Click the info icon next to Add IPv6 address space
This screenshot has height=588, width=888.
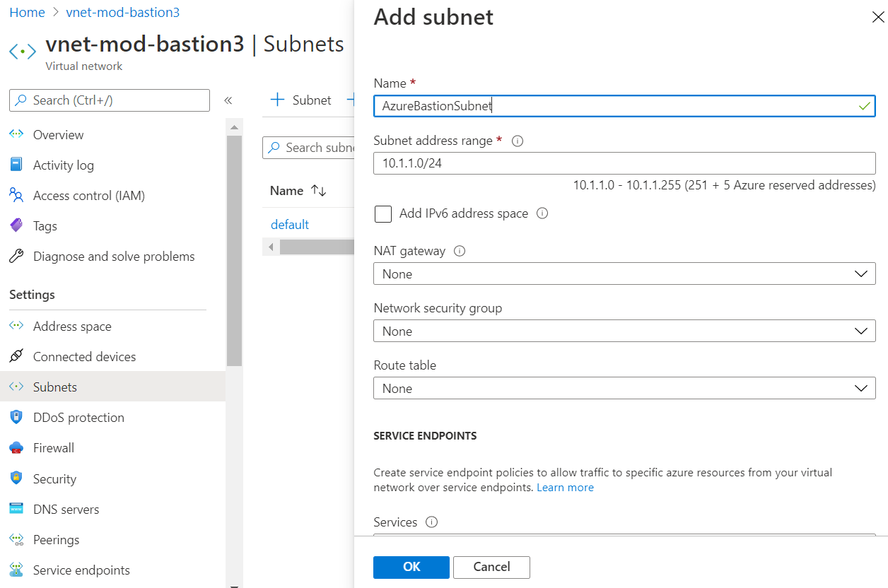coord(542,213)
